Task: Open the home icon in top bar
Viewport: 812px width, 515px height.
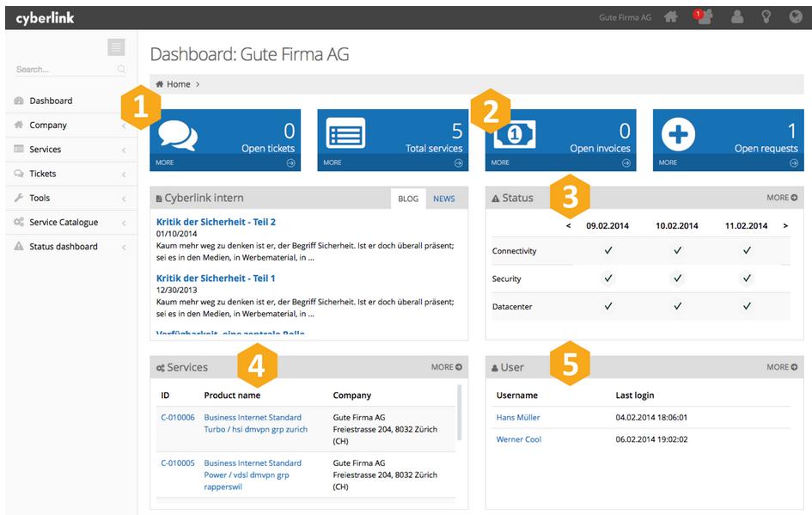Action: [670, 17]
